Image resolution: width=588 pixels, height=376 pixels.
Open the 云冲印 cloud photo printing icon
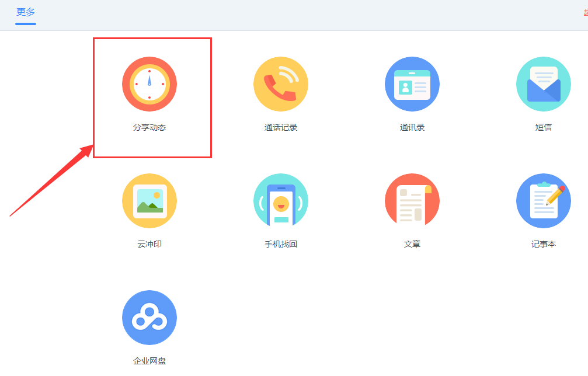click(x=149, y=200)
